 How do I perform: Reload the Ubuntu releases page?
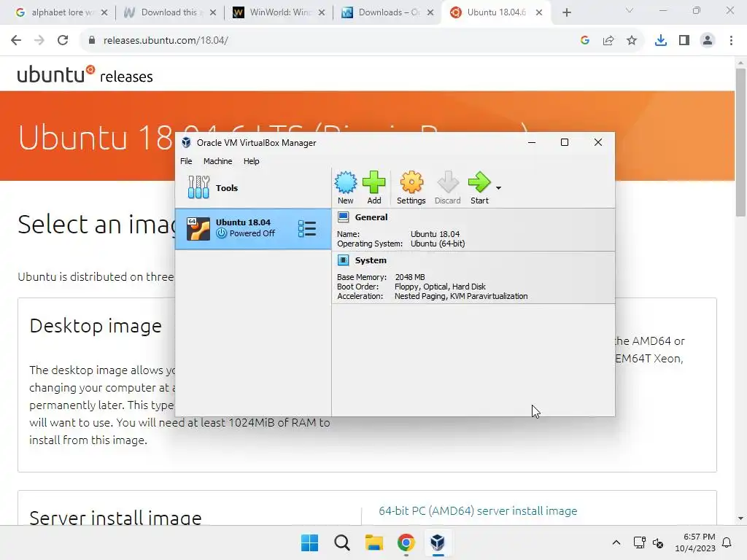(63, 40)
